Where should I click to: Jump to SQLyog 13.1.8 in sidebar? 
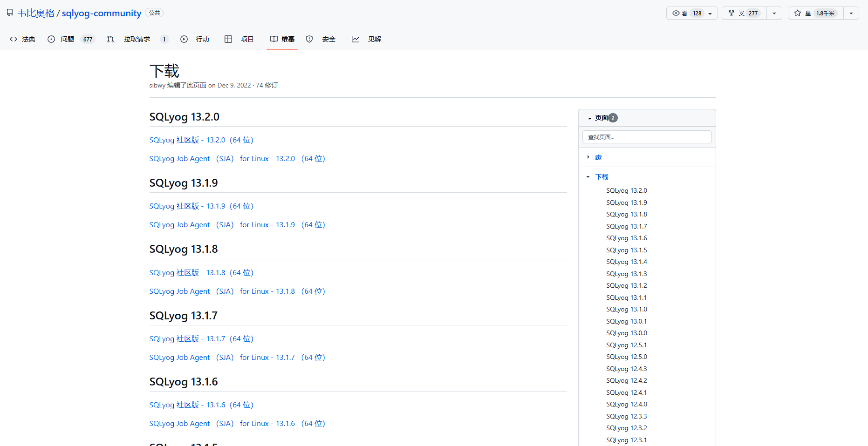[627, 214]
